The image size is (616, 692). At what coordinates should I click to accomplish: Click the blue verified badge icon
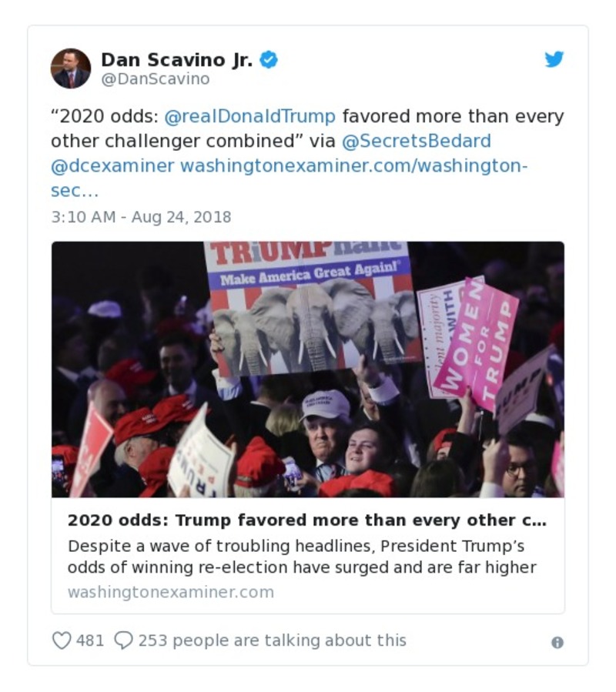269,59
